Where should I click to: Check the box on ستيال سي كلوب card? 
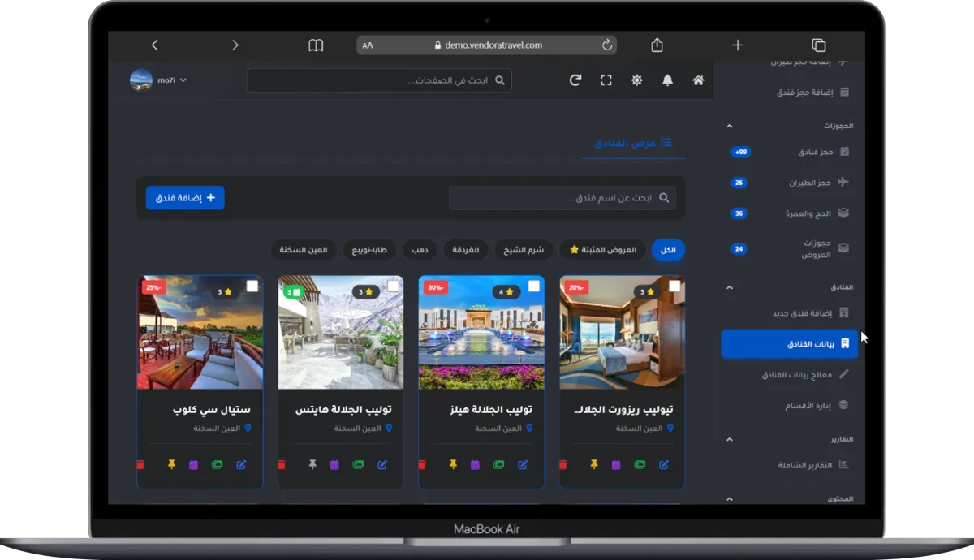point(252,286)
